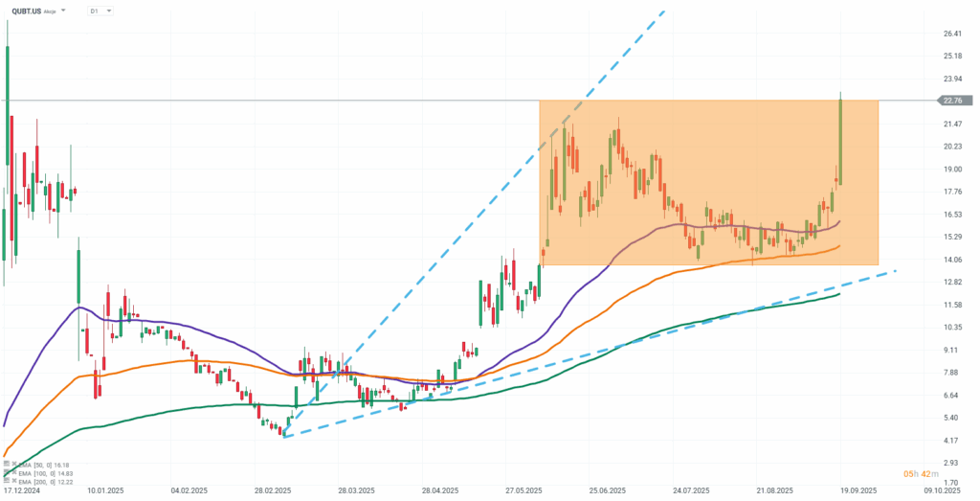The image size is (980, 501).
Task: Select the horizontal line at 22.76
Action: tap(287, 100)
